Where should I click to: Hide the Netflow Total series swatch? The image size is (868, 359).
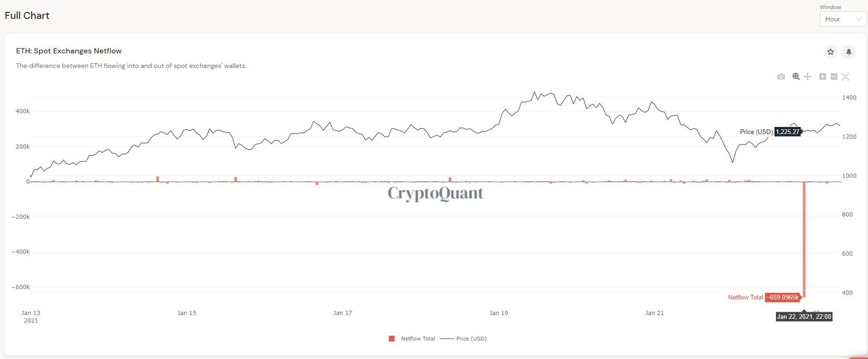point(392,339)
